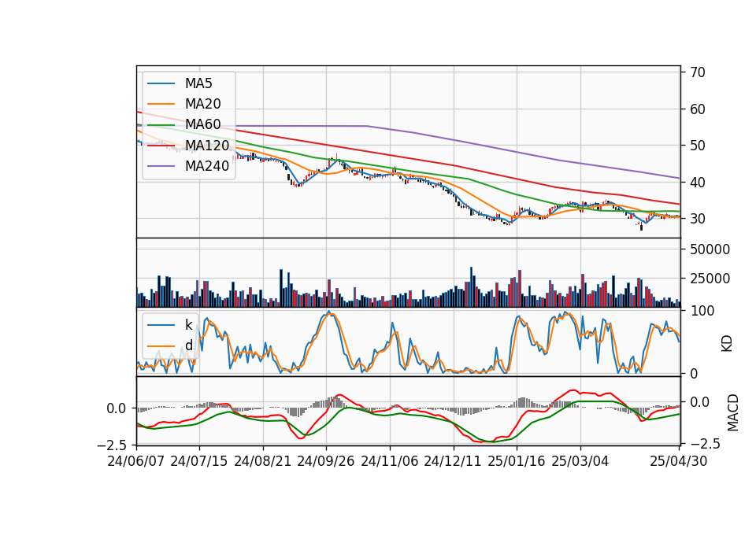This screenshot has width=756, height=543.
Task: Click the vertical KD axis title
Action: (727, 344)
